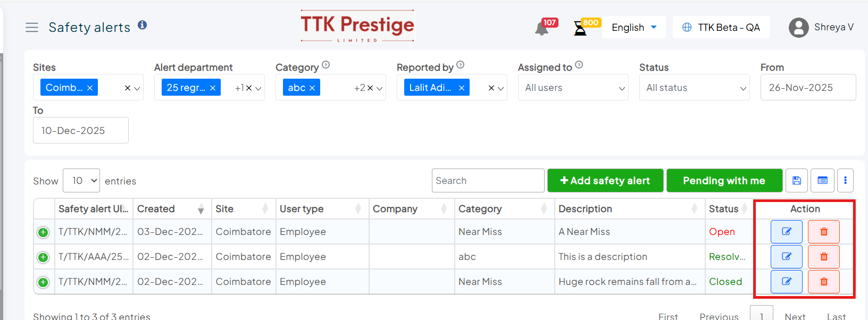Click the save icon in table toolbar

[x=797, y=181]
